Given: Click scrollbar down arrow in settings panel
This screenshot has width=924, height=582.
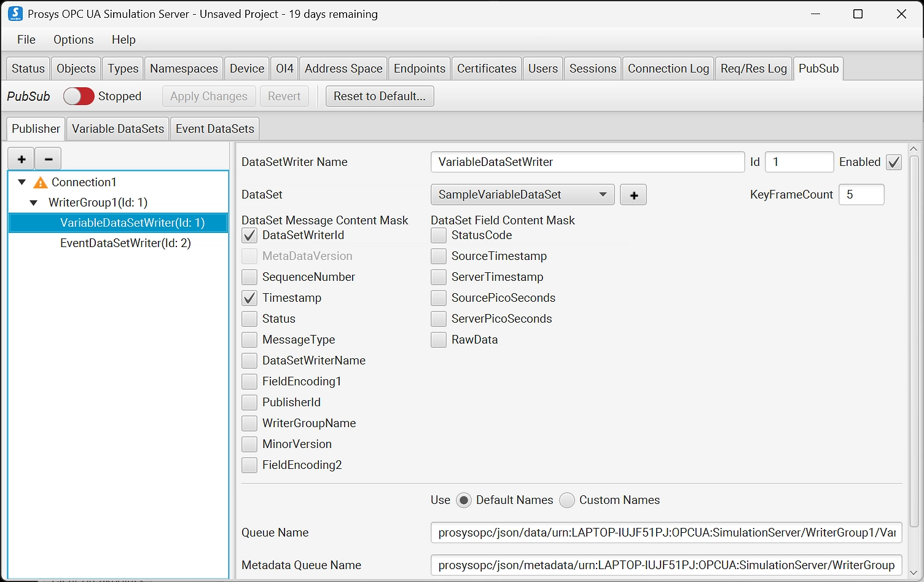Looking at the screenshot, I should point(914,573).
